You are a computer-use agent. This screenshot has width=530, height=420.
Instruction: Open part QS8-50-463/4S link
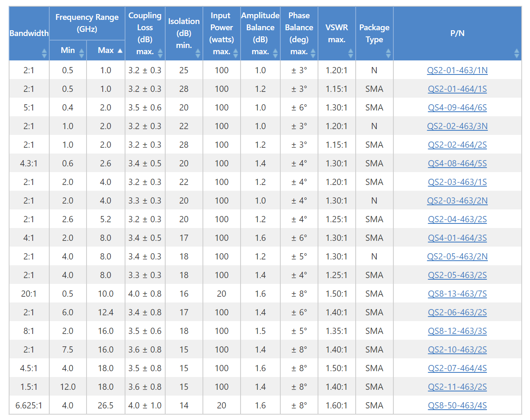click(457, 406)
